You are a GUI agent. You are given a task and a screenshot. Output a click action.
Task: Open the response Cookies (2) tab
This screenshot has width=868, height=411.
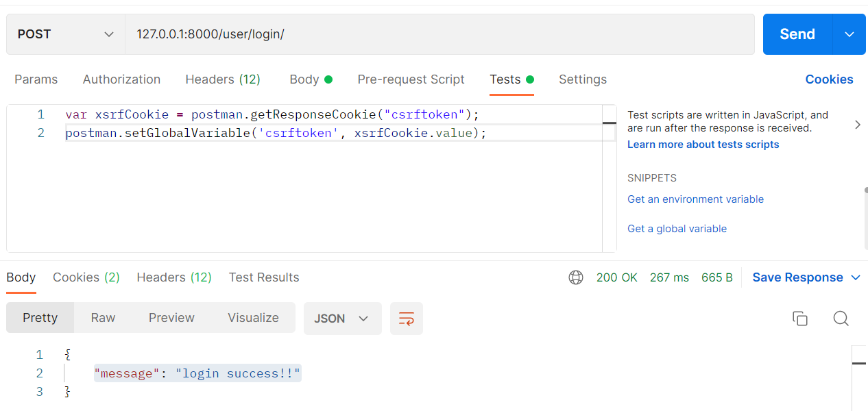(86, 277)
